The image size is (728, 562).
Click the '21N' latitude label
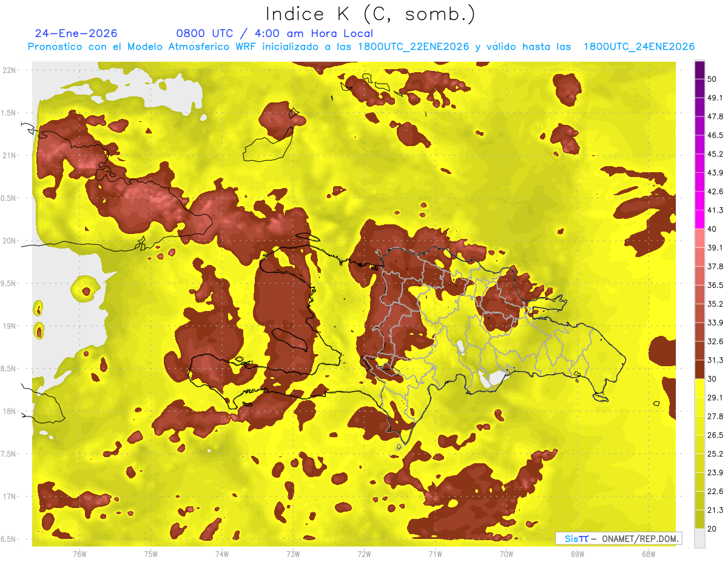10,155
